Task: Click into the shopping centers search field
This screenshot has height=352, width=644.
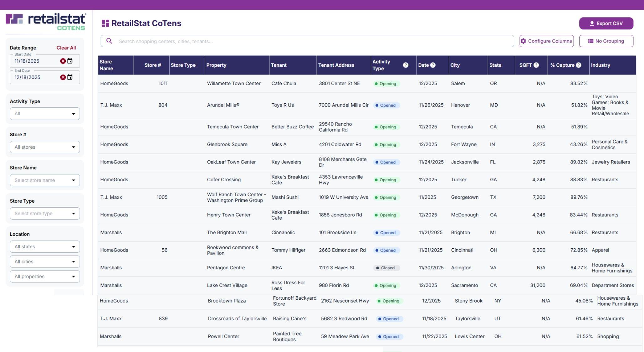Action: click(x=313, y=41)
